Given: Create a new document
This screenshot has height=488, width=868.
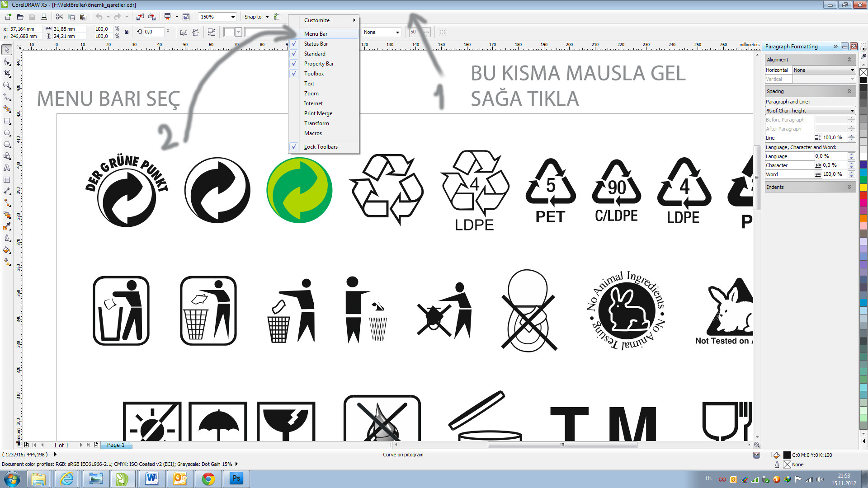Looking at the screenshot, I should point(8,17).
